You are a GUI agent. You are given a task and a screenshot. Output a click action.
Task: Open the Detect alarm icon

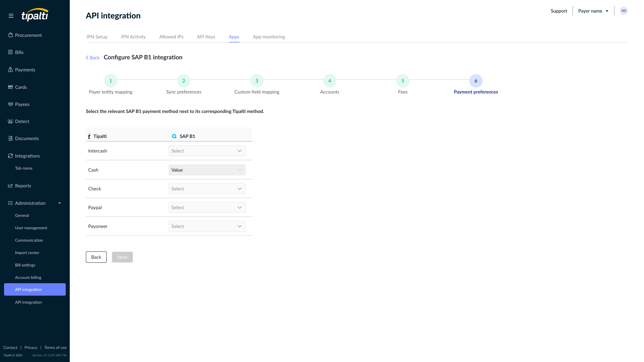tap(10, 121)
